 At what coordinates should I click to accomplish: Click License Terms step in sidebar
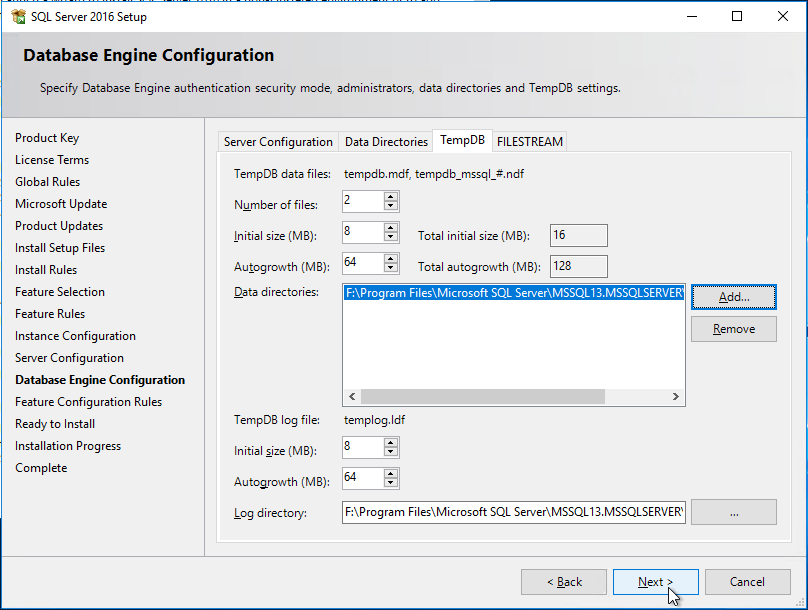pos(52,160)
